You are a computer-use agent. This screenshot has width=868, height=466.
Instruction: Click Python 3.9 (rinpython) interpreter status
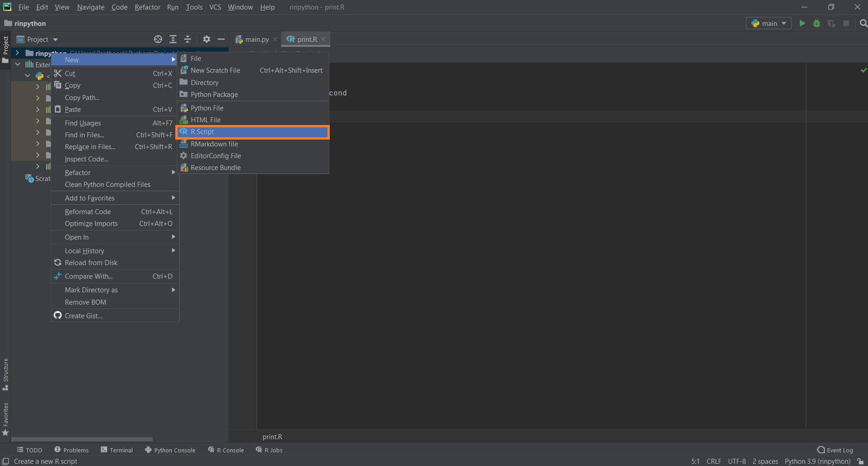[x=818, y=461]
